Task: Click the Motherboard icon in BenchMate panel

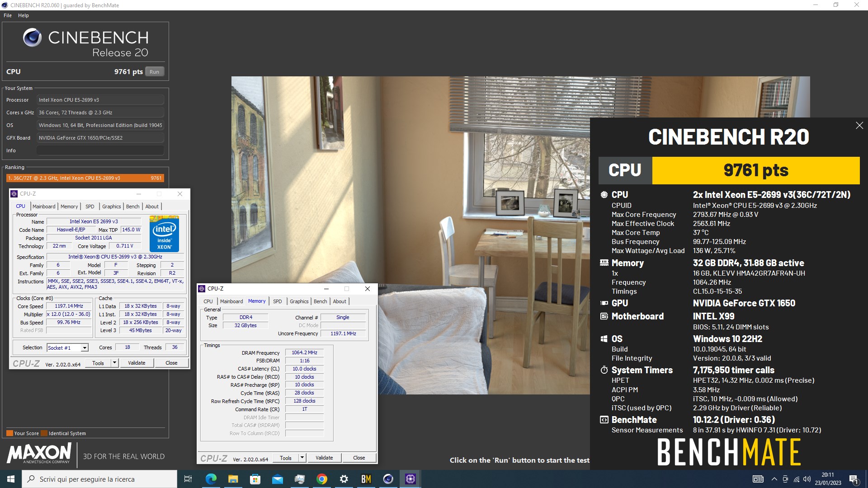Action: click(x=604, y=316)
